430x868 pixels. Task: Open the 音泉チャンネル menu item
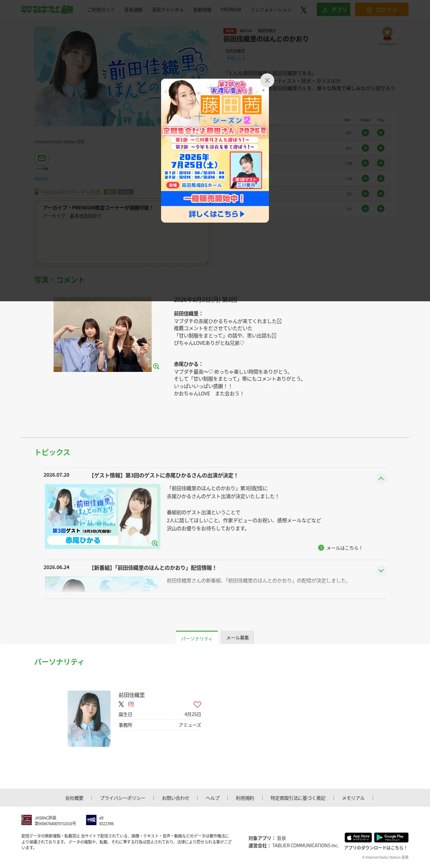(168, 10)
